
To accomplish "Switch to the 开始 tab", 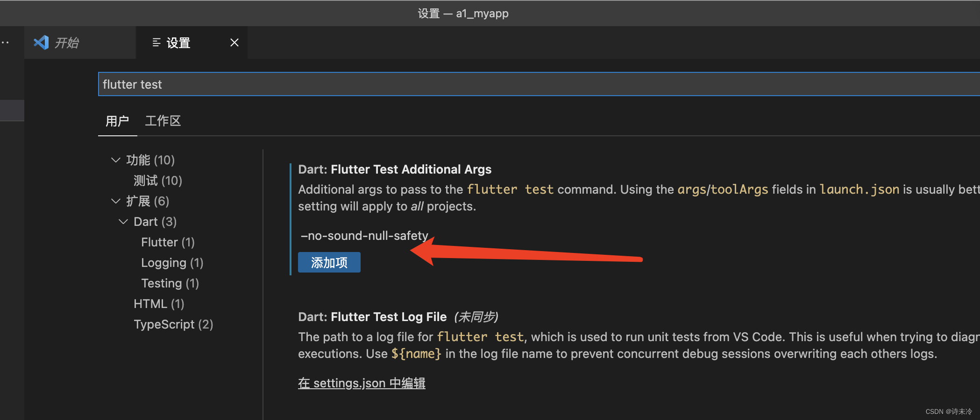I will (x=80, y=42).
